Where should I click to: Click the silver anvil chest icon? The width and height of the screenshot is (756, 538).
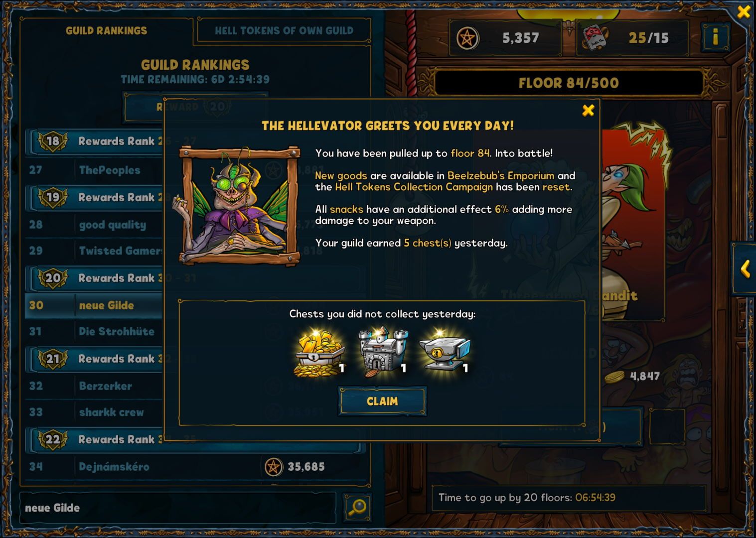pos(445,352)
